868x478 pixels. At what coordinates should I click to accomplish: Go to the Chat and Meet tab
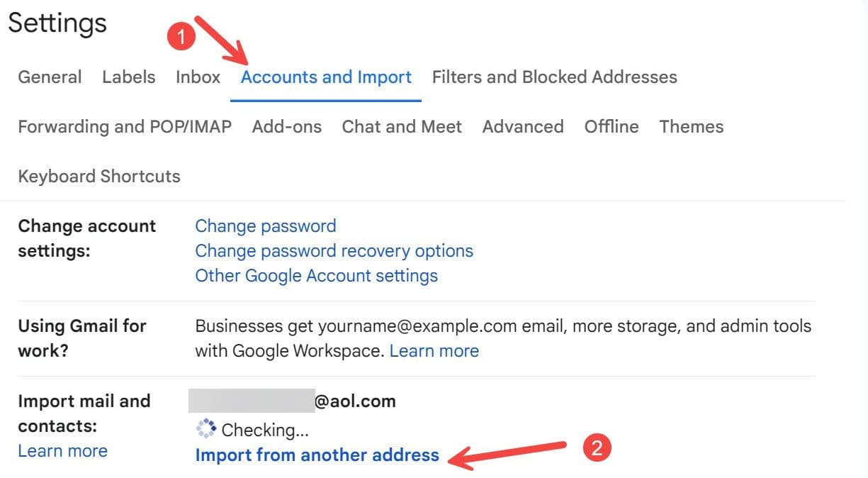tap(402, 126)
